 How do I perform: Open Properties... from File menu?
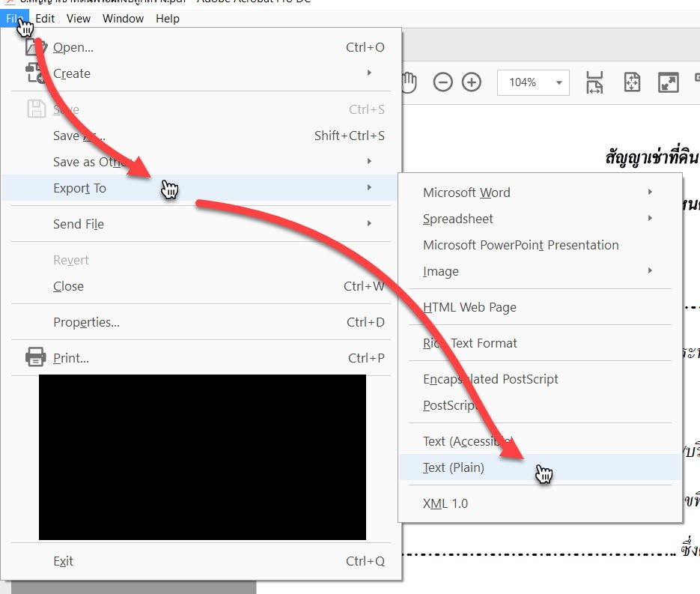pyautogui.click(x=199, y=322)
